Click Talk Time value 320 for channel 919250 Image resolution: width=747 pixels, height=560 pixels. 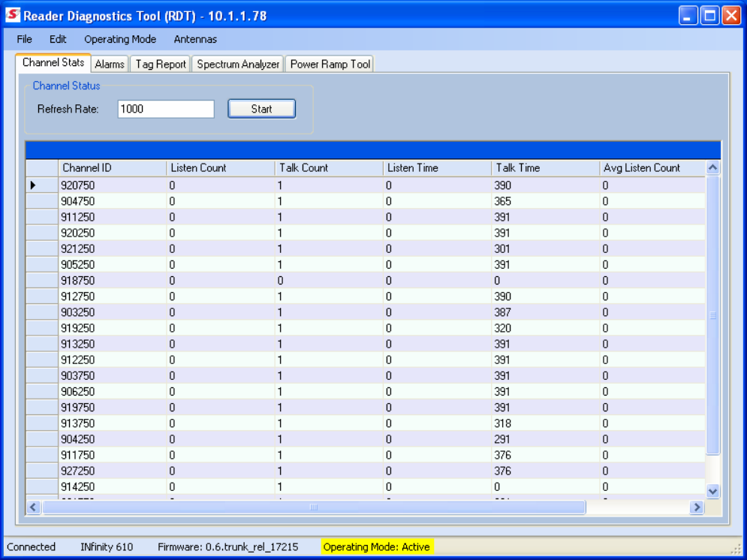(x=545, y=328)
